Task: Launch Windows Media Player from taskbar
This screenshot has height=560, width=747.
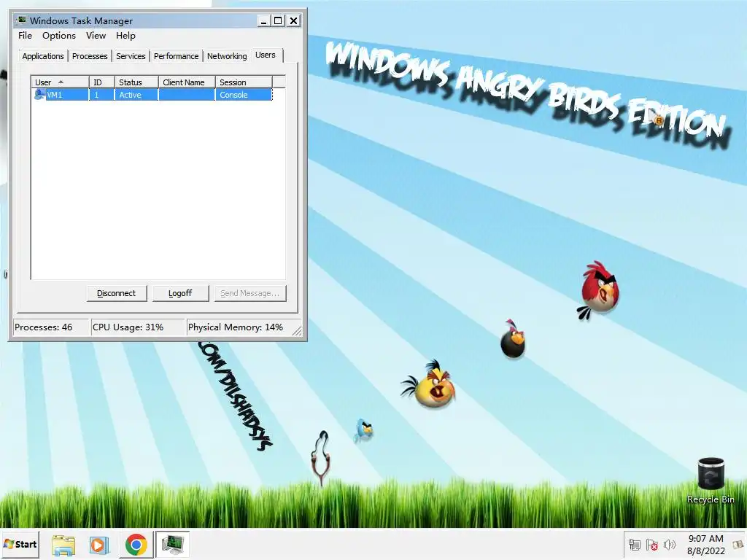Action: pos(99,544)
